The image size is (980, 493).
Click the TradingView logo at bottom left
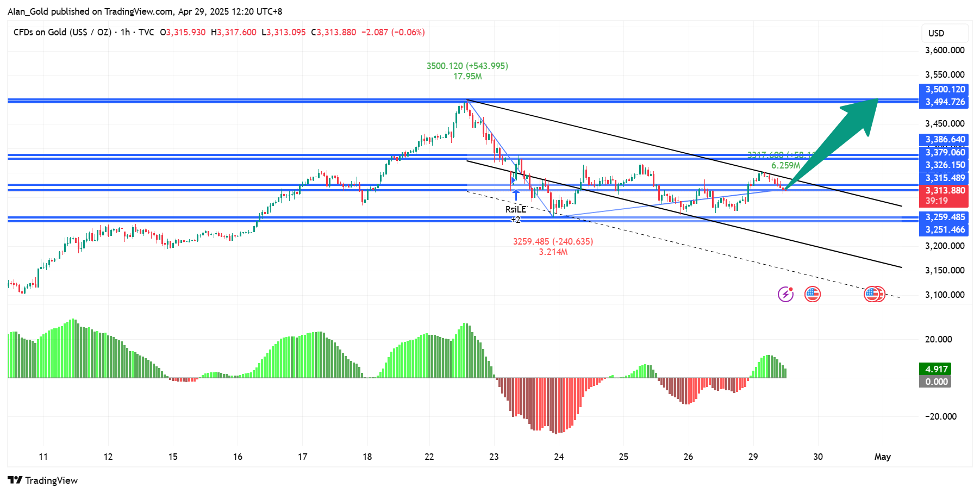tap(42, 480)
